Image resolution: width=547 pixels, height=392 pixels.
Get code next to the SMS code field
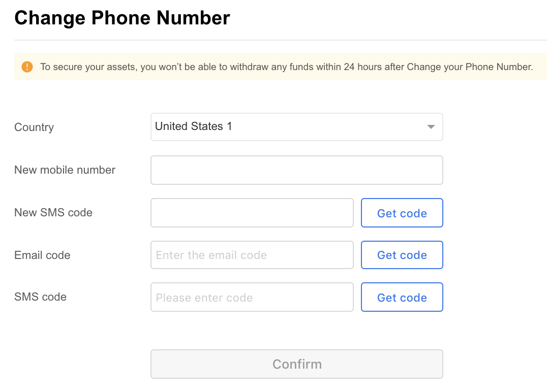402,297
